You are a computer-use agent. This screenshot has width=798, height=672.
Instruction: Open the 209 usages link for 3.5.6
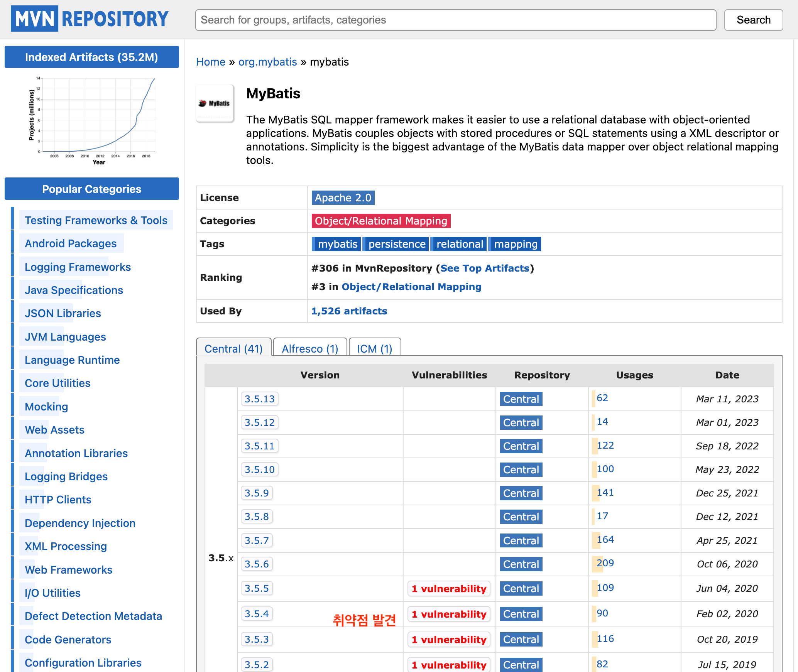point(605,563)
